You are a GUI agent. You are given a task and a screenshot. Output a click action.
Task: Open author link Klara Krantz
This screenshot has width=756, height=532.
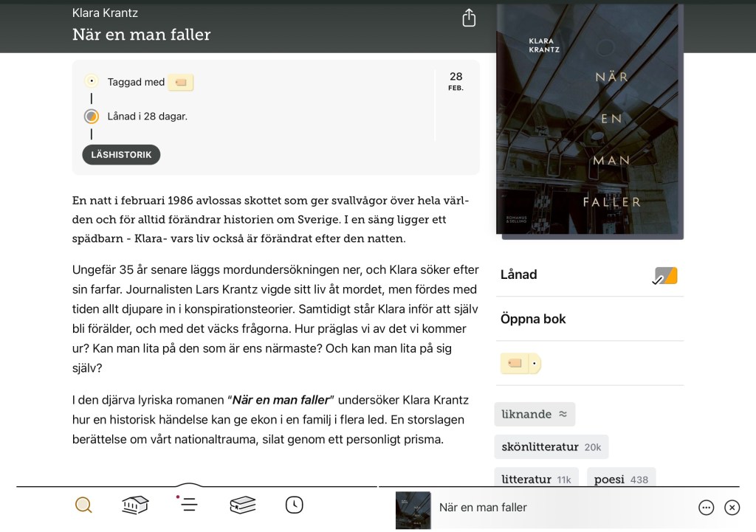pos(105,13)
